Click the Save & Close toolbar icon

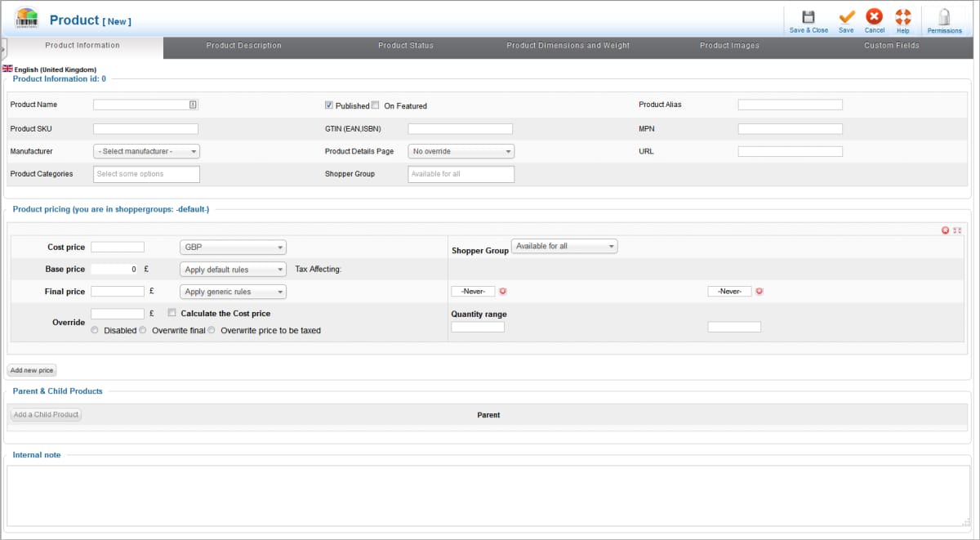[x=808, y=18]
